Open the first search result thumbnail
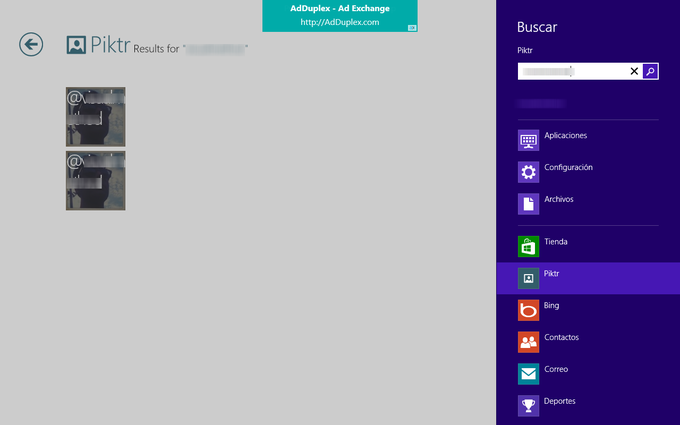 tap(96, 117)
